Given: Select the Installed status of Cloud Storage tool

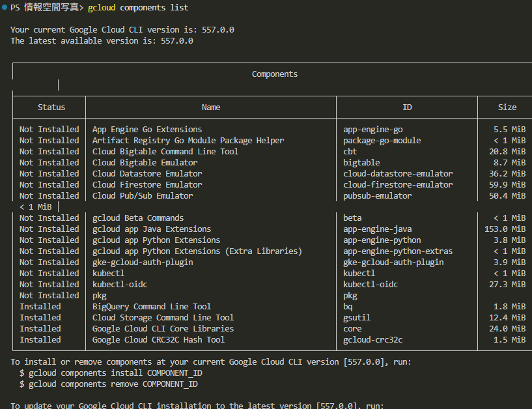Looking at the screenshot, I should pos(40,317).
